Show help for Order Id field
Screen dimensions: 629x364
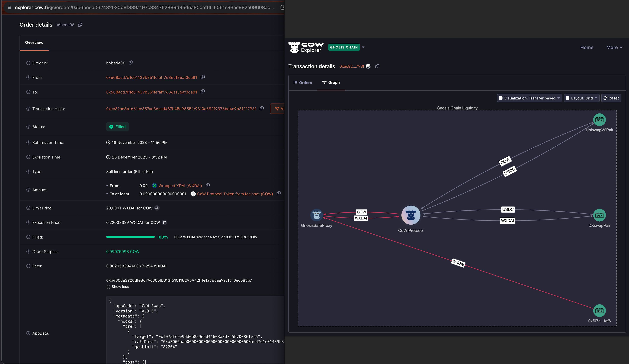28,63
